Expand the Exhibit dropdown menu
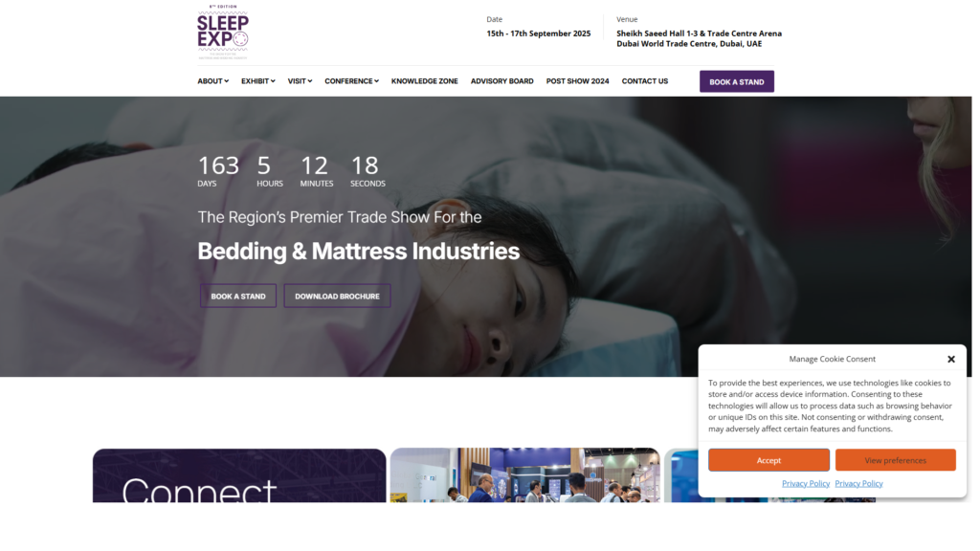Image resolution: width=980 pixels, height=551 pixels. pyautogui.click(x=258, y=81)
